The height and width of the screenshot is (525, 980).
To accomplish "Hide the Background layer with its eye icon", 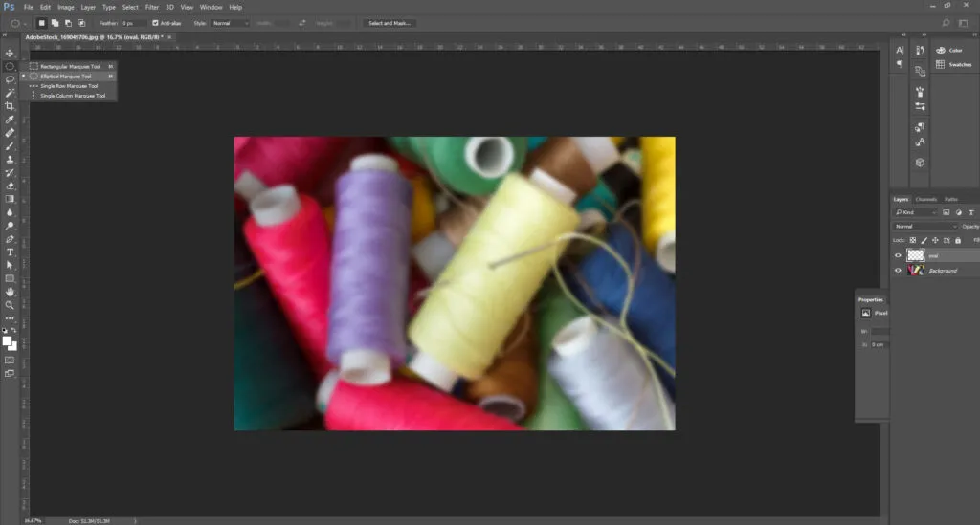I will pyautogui.click(x=898, y=271).
